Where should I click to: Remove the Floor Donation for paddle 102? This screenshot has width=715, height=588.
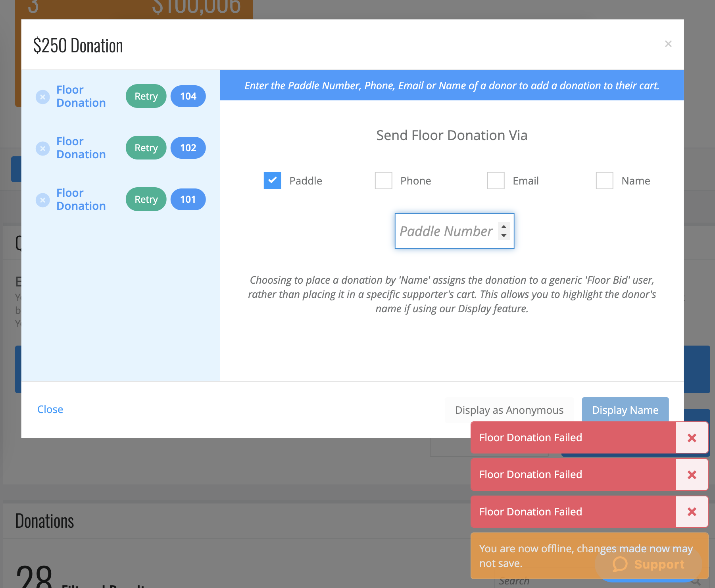[42, 148]
